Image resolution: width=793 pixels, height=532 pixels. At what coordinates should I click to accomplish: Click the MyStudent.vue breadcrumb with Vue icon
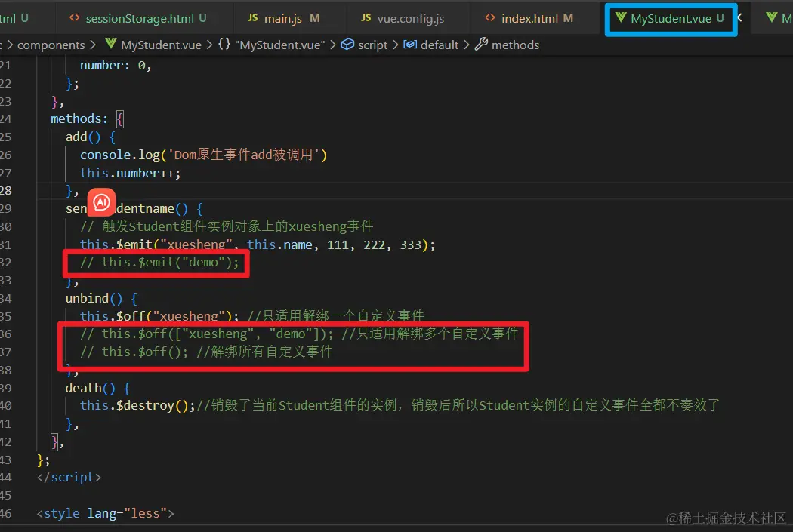153,45
